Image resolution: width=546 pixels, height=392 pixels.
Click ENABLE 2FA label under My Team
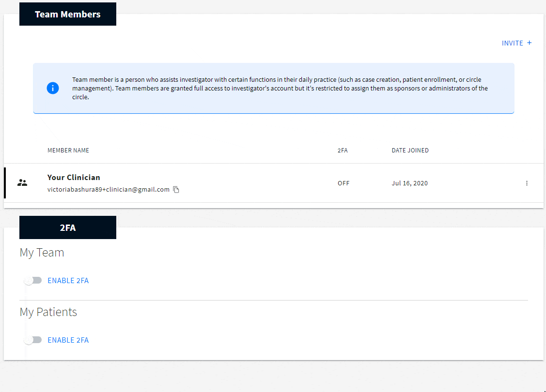(x=68, y=281)
